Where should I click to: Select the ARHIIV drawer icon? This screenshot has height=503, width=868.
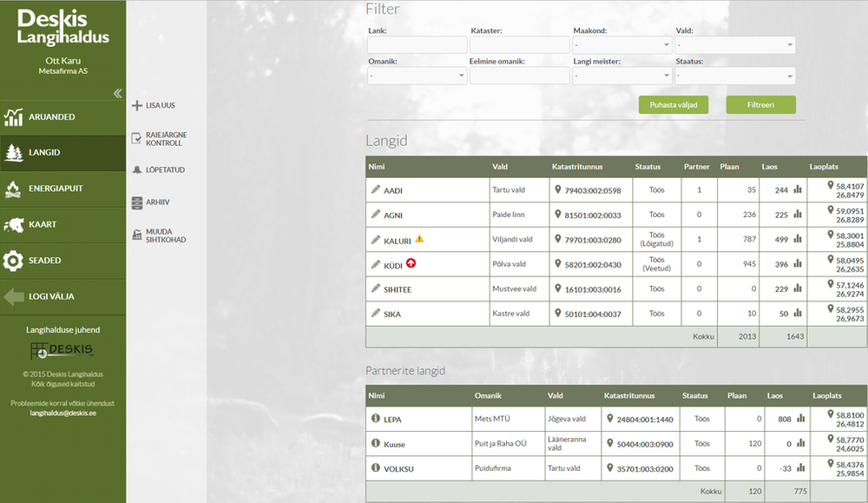[137, 202]
